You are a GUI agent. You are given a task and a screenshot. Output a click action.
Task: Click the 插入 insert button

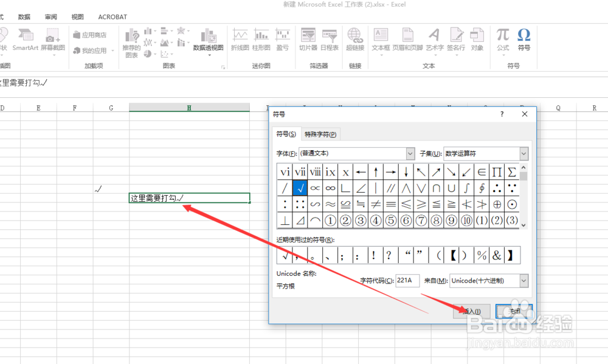tap(472, 311)
